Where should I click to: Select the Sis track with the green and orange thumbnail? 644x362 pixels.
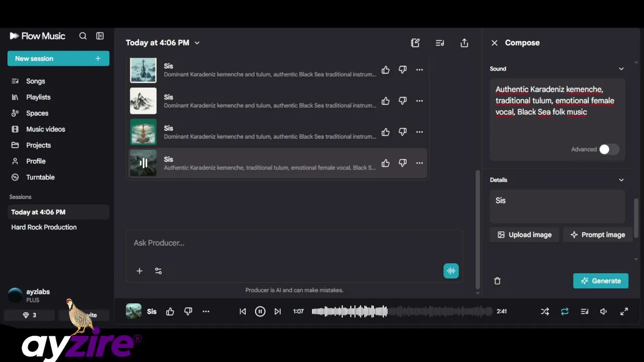[277, 132]
